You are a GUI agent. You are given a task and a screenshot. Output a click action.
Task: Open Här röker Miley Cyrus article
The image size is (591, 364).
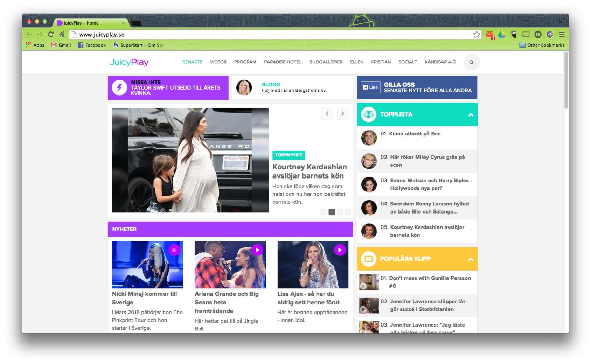(417, 161)
